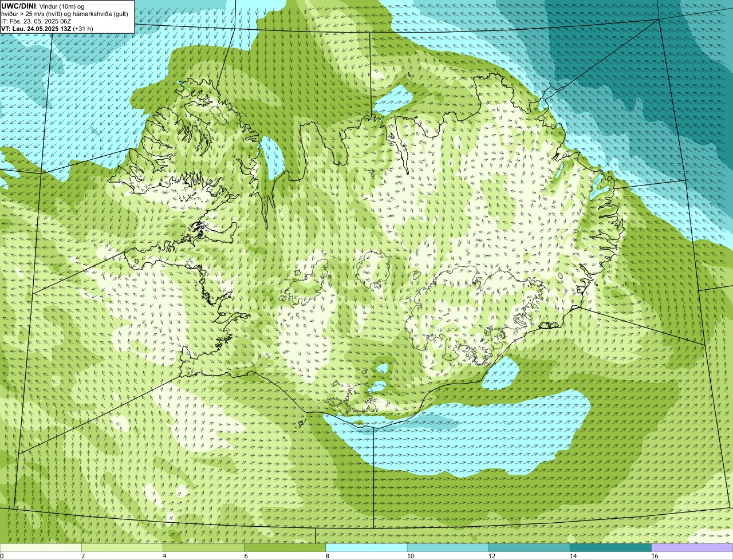This screenshot has height=560, width=733.
Task: Click the 'IT: Fös. 23. 05. 2025 06Z' line
Action: 36,21
